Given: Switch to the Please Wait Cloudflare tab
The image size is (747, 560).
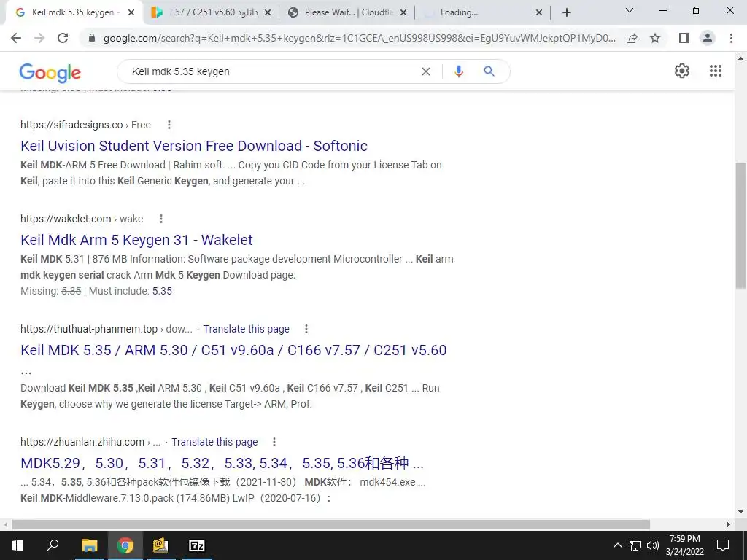Looking at the screenshot, I should click(x=347, y=12).
